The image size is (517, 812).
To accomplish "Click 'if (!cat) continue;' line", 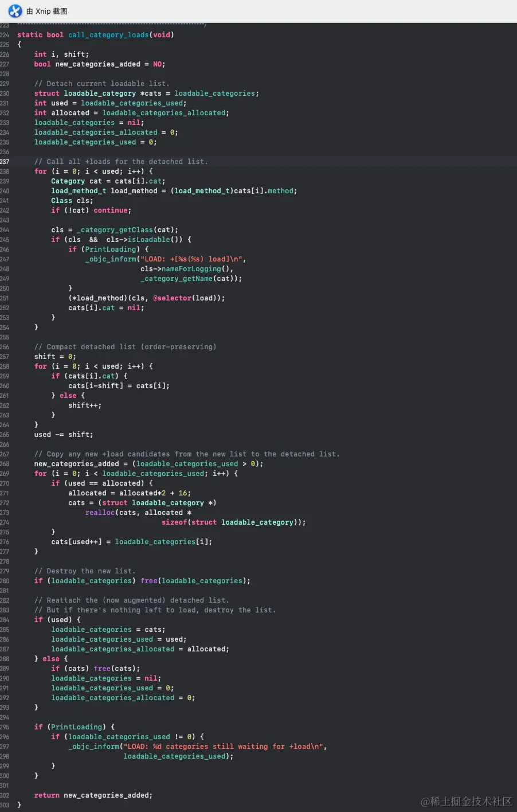I will 91,210.
